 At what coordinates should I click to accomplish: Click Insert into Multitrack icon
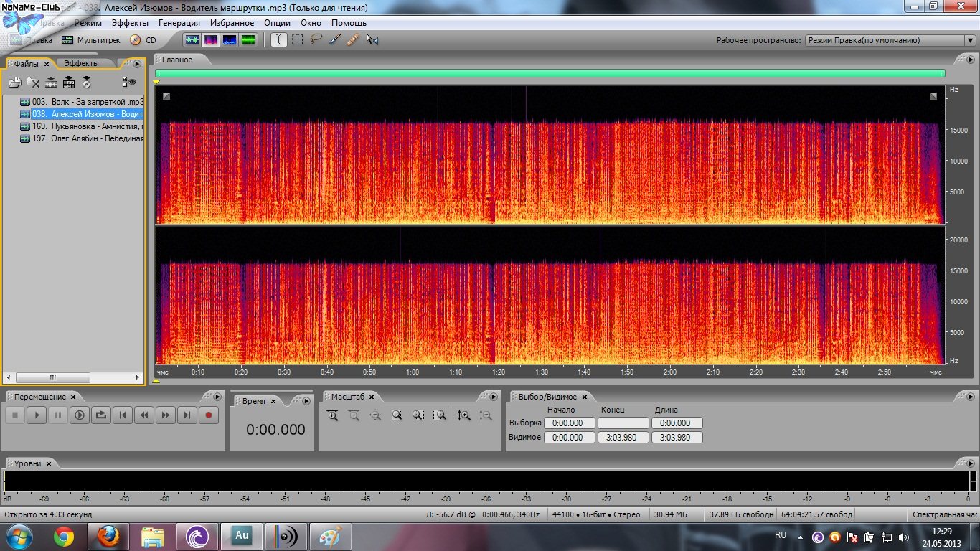tap(69, 83)
